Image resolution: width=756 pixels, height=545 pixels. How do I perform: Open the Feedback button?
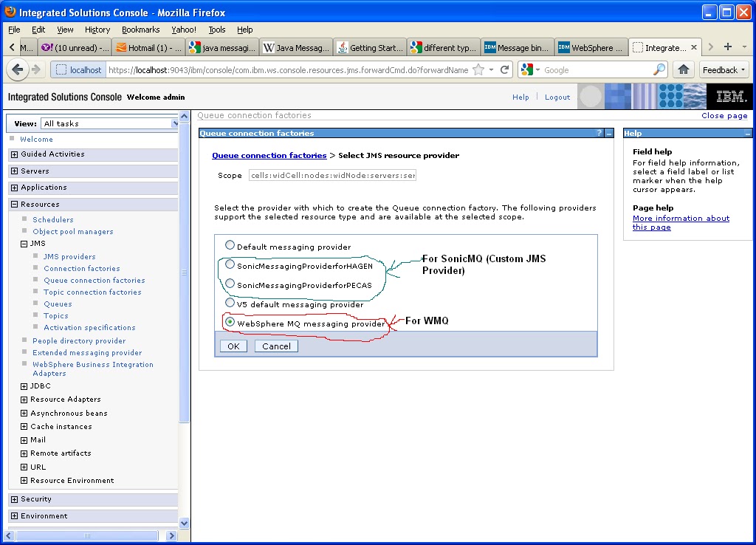pyautogui.click(x=724, y=70)
